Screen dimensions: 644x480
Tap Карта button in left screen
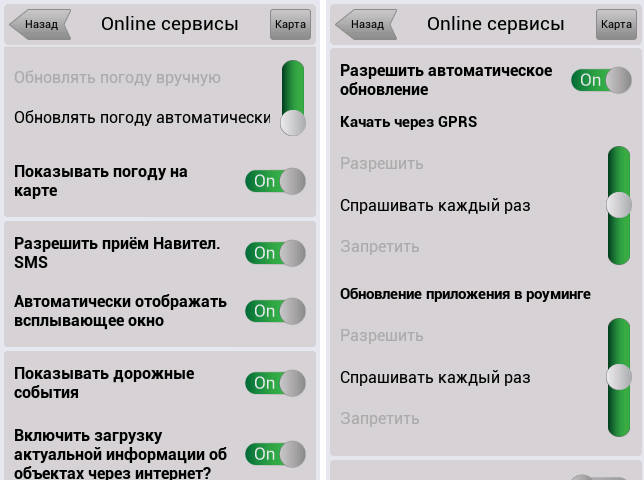[290, 24]
